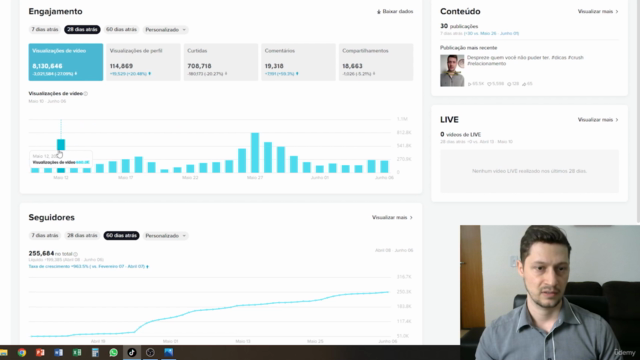
Task: Click the highlighted Maio 12 chart bar
Action: point(61,144)
